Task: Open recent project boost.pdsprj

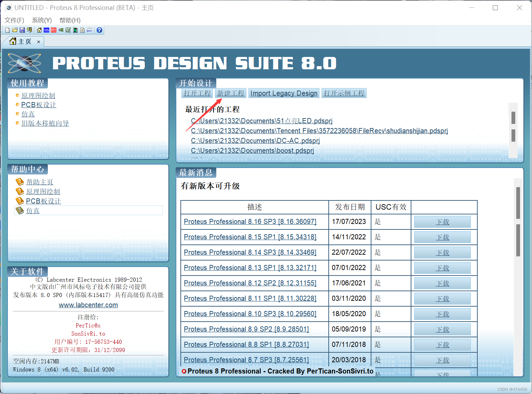Action: click(x=253, y=151)
